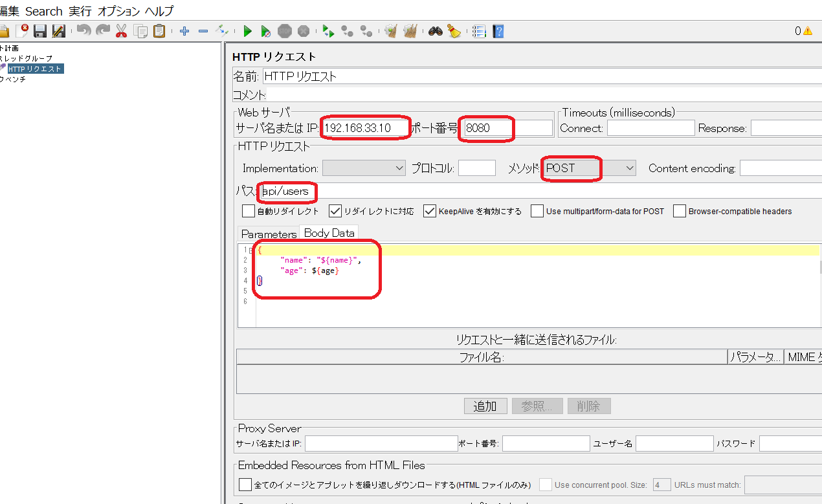Viewport: 822px width, 504px height.
Task: Switch to the Body Data tab
Action: [x=329, y=233]
